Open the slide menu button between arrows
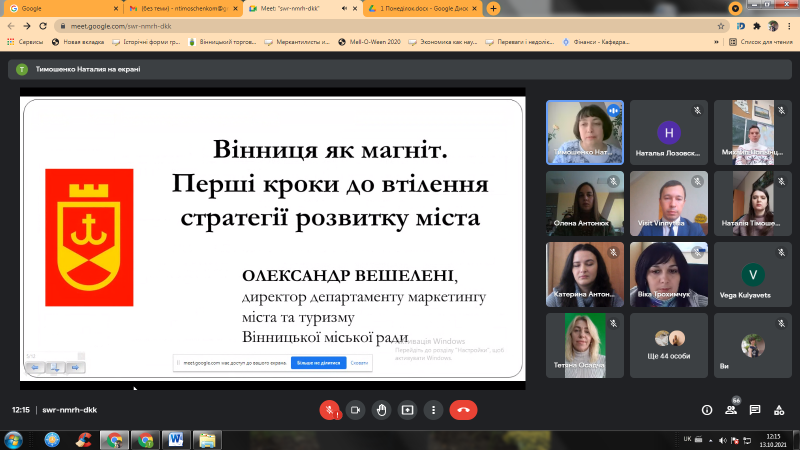 pos(55,367)
